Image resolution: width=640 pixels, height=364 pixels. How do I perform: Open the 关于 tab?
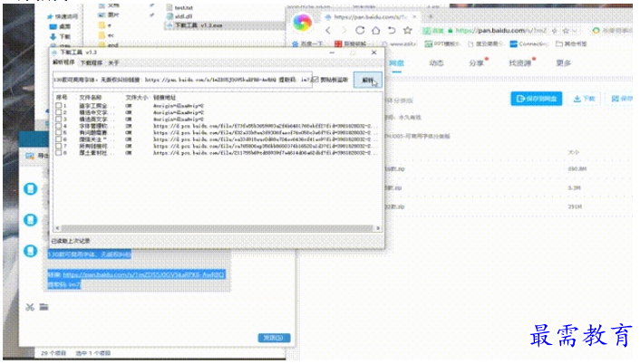(113, 62)
